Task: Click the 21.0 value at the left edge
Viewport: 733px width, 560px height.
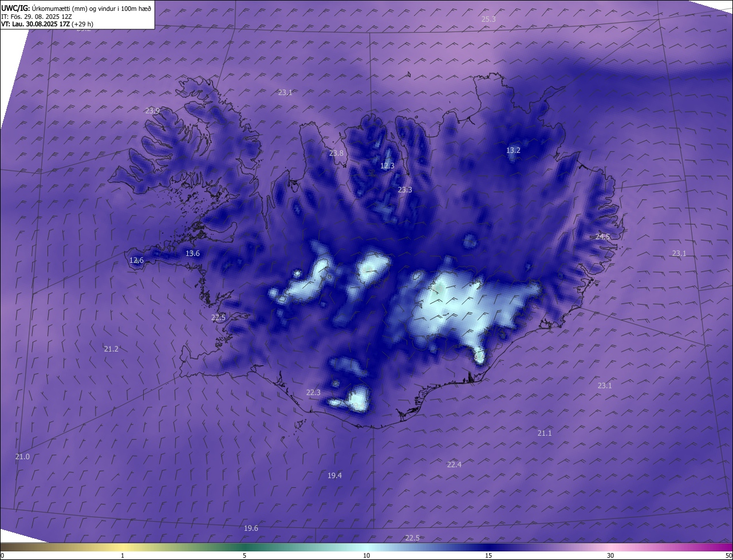Action: point(22,457)
